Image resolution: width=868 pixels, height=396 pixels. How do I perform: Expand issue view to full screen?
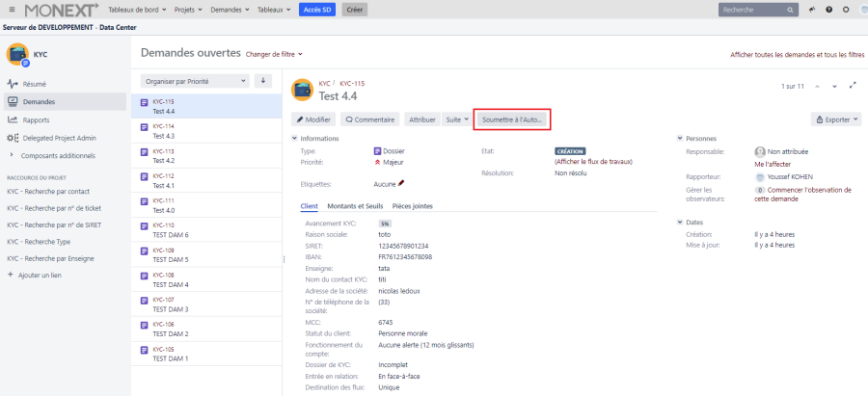tap(853, 86)
